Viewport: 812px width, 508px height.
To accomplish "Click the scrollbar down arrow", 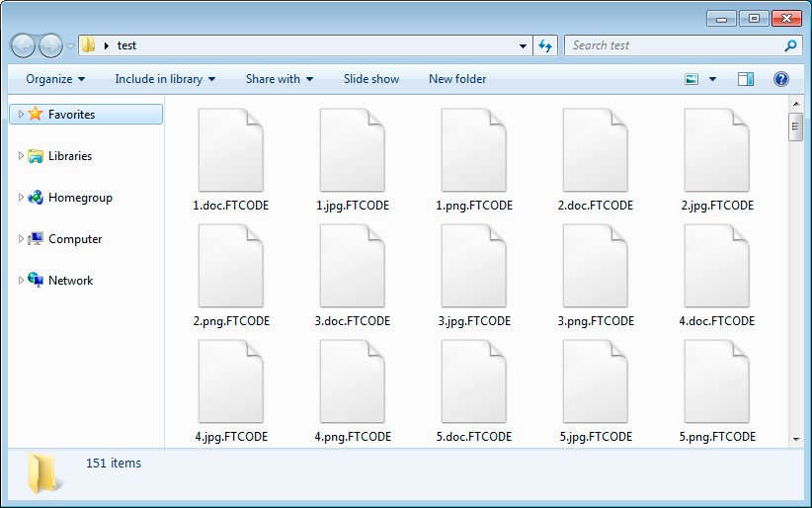I will click(x=796, y=440).
